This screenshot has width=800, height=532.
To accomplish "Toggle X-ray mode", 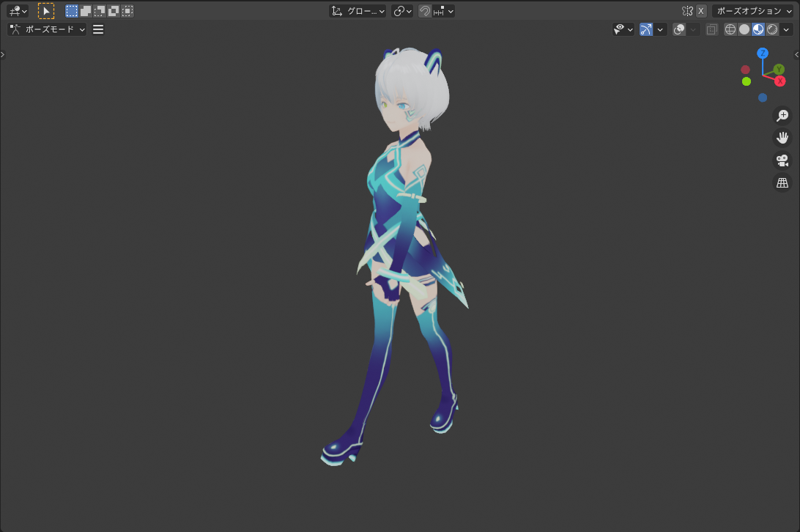I will 712,29.
